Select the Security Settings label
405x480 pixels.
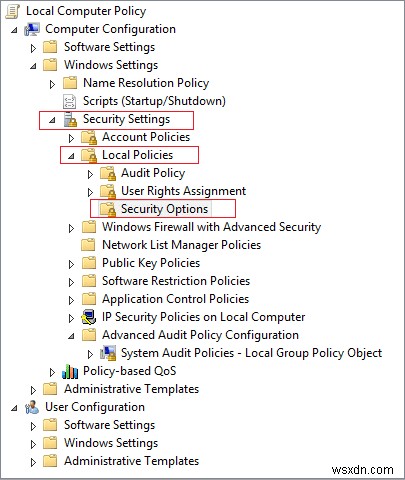click(x=126, y=119)
